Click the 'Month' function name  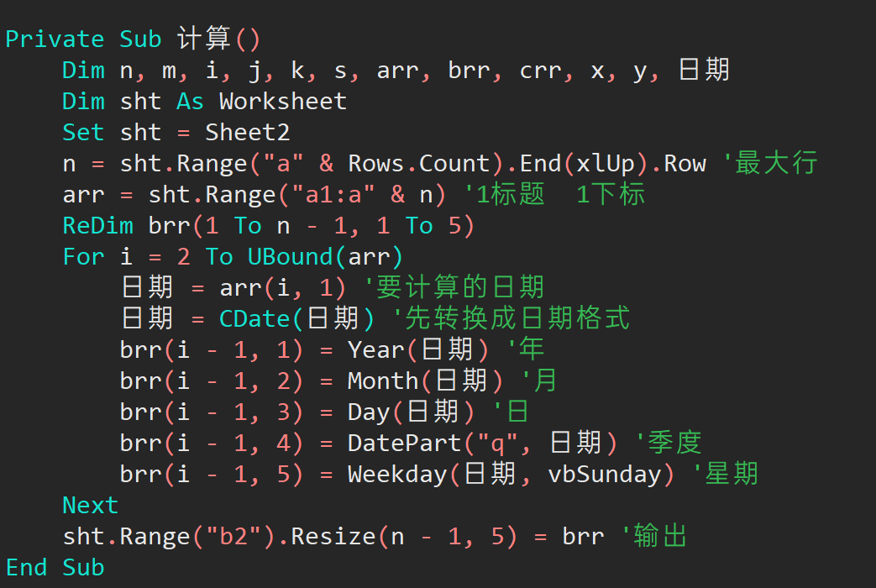tap(383, 381)
